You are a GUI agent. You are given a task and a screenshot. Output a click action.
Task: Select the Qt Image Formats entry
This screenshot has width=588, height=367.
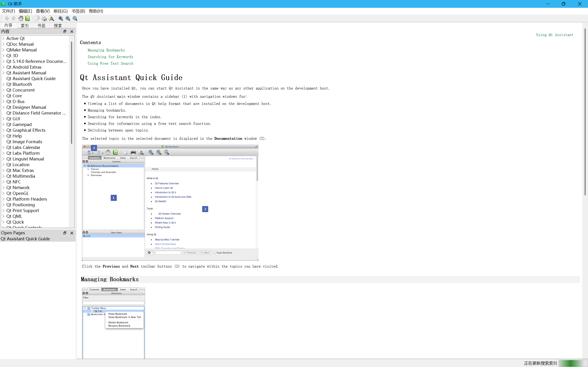24,142
